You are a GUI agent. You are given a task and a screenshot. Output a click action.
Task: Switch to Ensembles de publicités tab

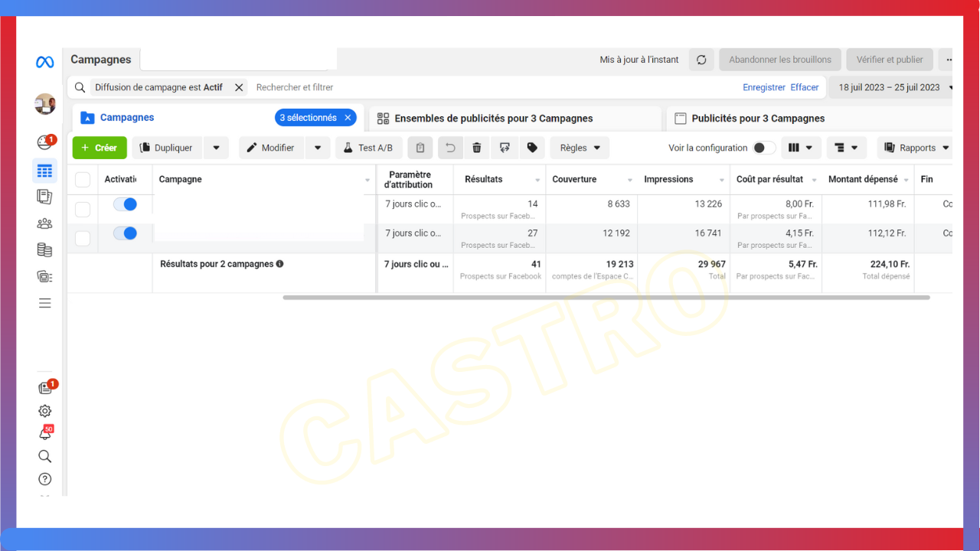click(x=493, y=119)
